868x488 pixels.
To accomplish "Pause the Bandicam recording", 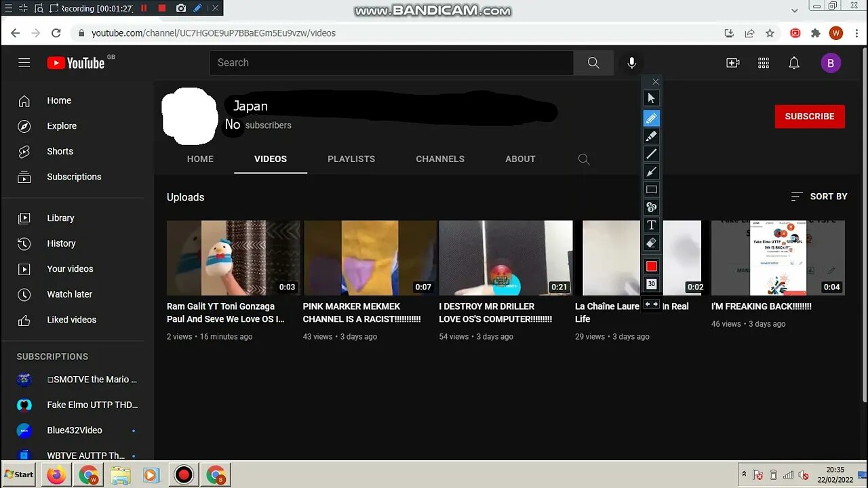I will 144,8.
